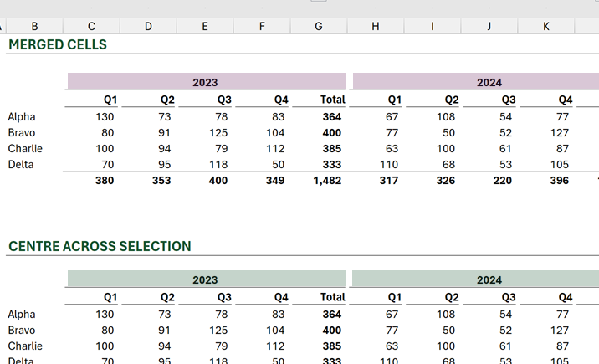
Task: Click Bravo's 127 in the Merged Cells table
Action: pos(560,133)
